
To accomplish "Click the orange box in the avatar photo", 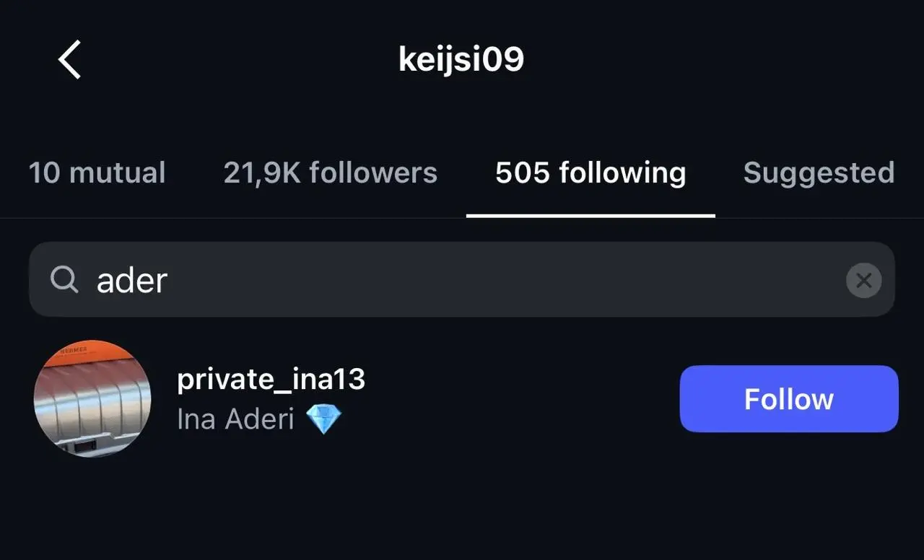I will click(79, 350).
